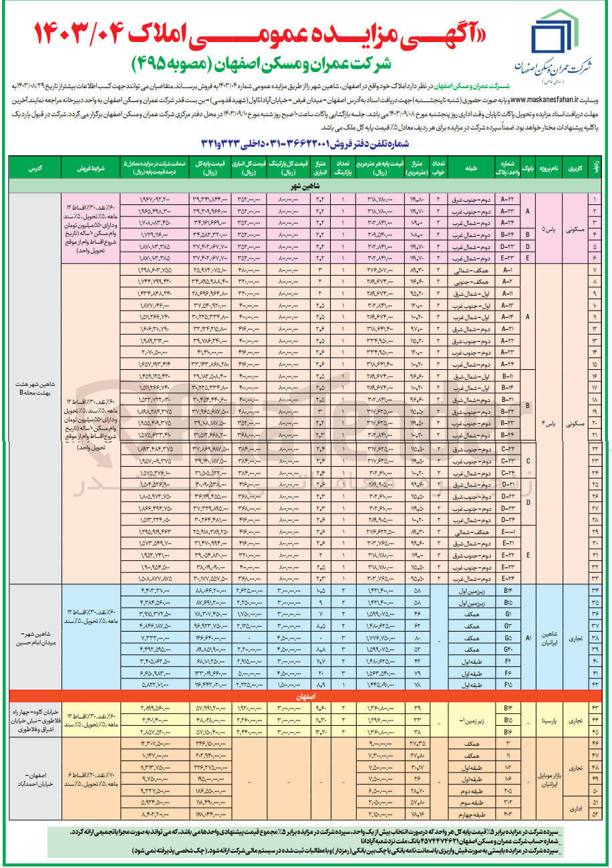Click unit «C-22» in the unit number column
The image size is (612, 868).
[506, 449]
